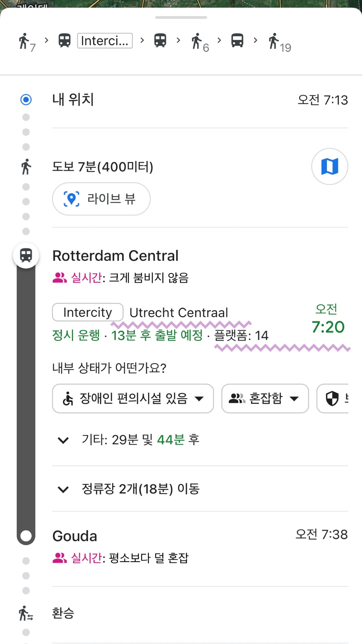This screenshot has height=644, width=362.
Task: Select the first walking 7-minute step icon
Action: pos(27,42)
